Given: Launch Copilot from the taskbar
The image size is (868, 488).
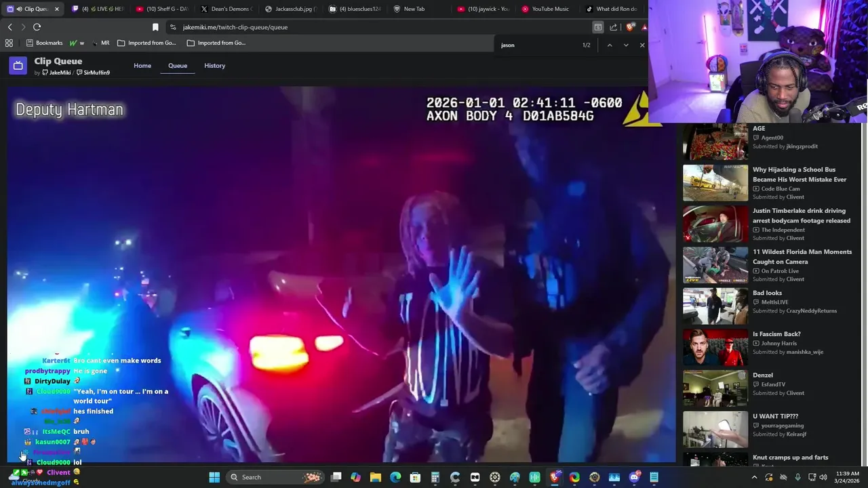Looking at the screenshot, I should click(355, 477).
